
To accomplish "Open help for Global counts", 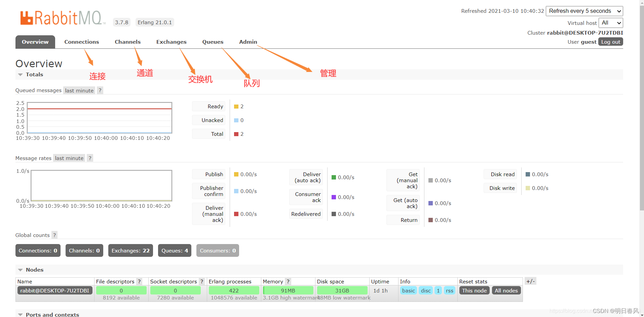I will pyautogui.click(x=54, y=235).
